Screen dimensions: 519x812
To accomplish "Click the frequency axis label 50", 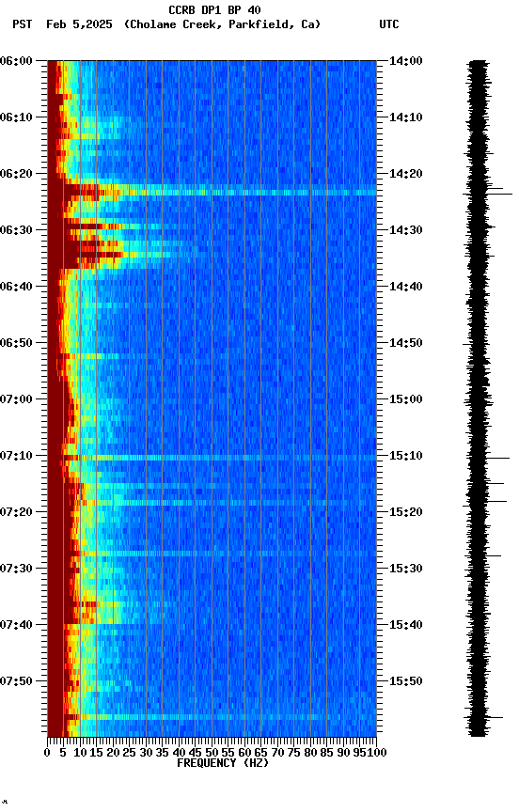I will coord(212,754).
